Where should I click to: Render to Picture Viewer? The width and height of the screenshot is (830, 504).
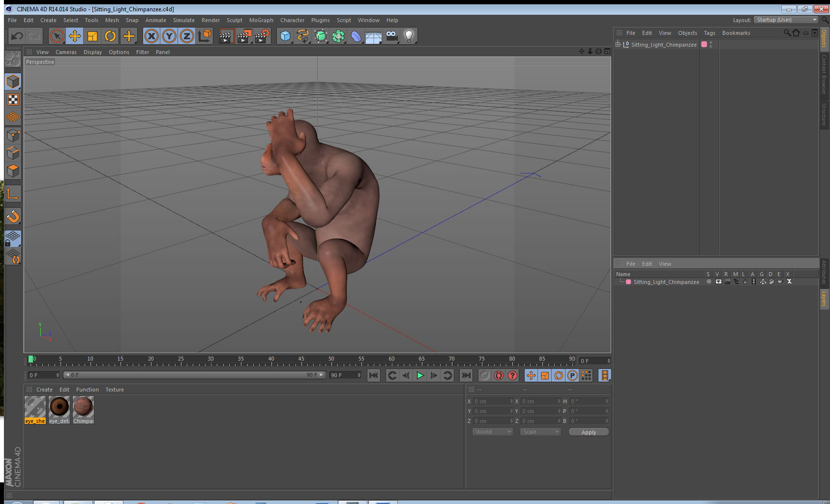coord(244,36)
